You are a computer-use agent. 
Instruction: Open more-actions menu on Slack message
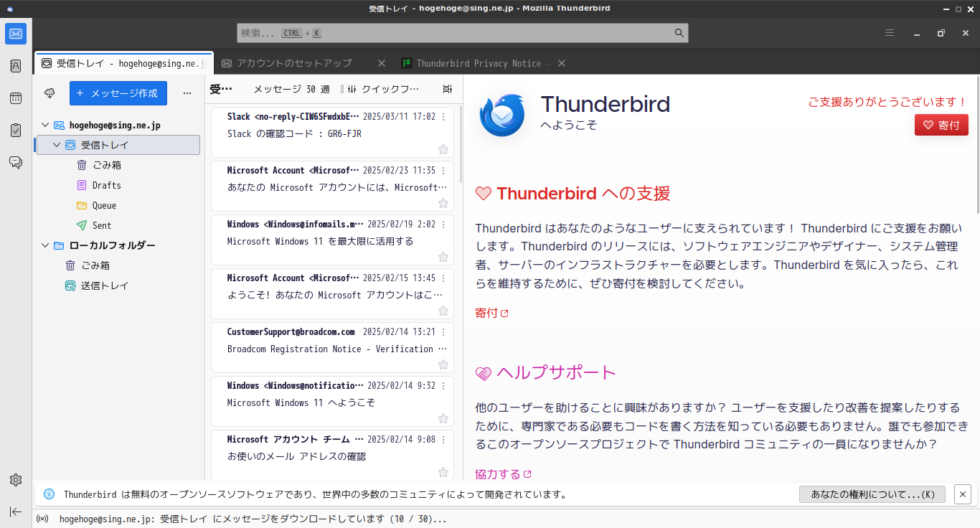click(x=443, y=117)
